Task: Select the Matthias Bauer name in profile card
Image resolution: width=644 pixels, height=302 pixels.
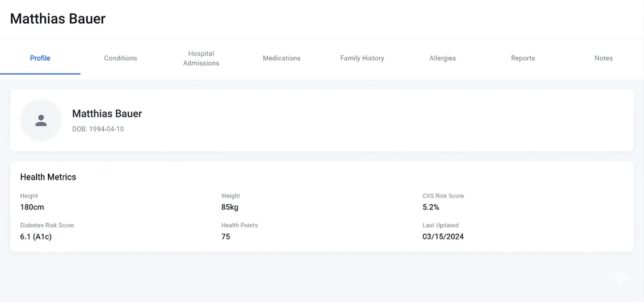Action: [107, 113]
